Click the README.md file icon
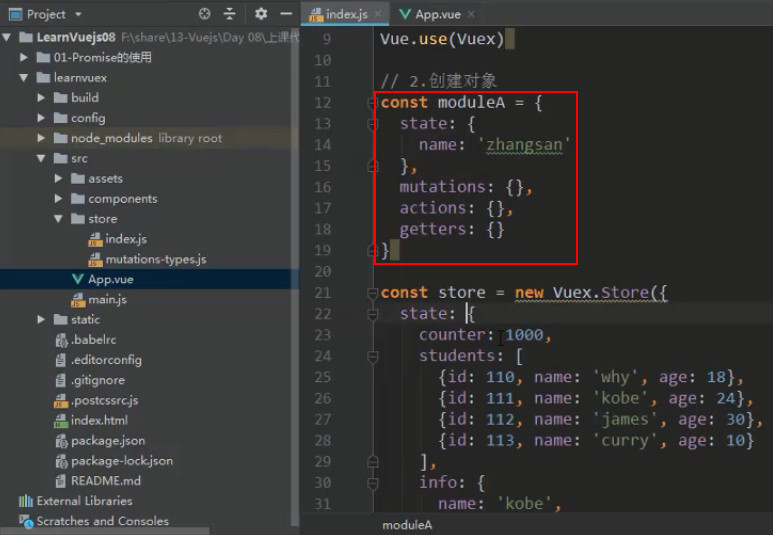 (61, 481)
